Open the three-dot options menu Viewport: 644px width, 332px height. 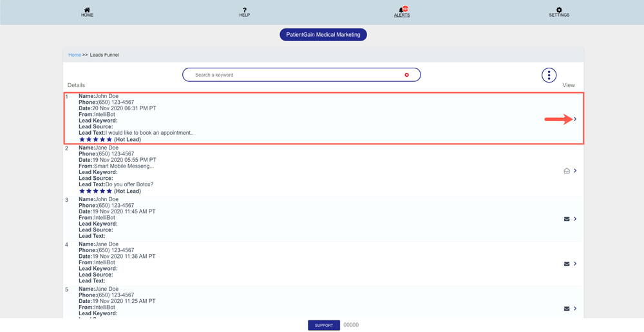tap(549, 75)
